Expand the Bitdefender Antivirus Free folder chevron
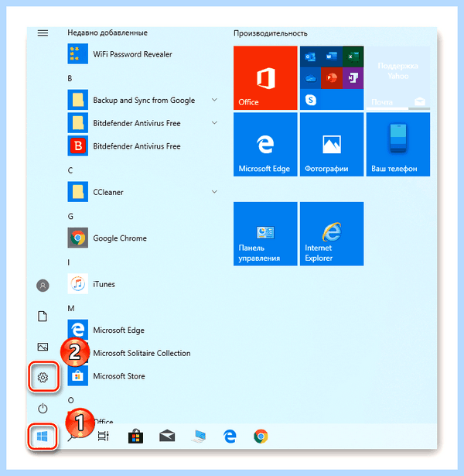Image resolution: width=464 pixels, height=476 pixels. tap(214, 123)
